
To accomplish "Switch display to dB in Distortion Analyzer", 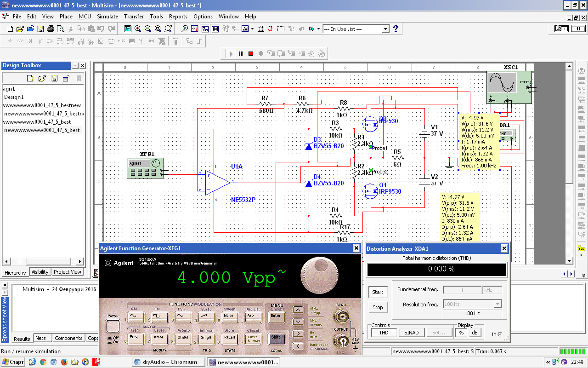I will (475, 333).
